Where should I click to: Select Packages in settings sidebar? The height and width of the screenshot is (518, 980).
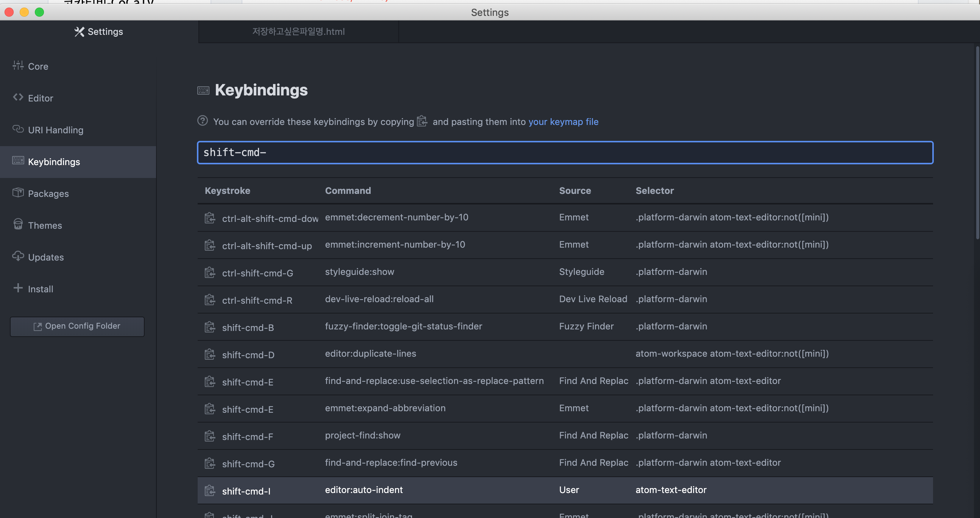tap(48, 193)
